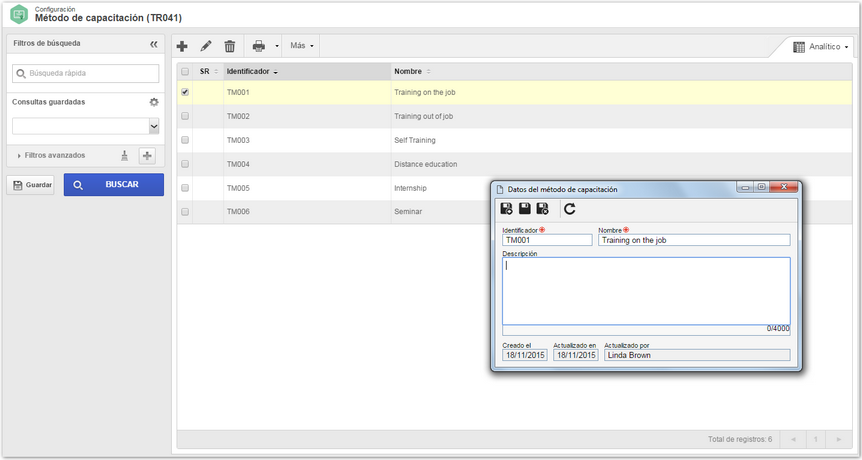Uncheck the TM001 row checkbox
This screenshot has height=460, width=862.
click(x=185, y=92)
